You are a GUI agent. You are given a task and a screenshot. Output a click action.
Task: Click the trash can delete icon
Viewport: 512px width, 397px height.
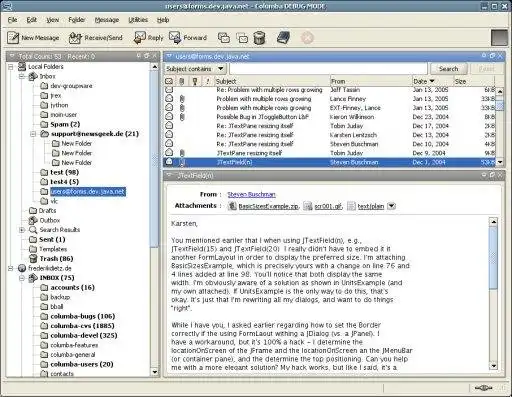[x=259, y=38]
